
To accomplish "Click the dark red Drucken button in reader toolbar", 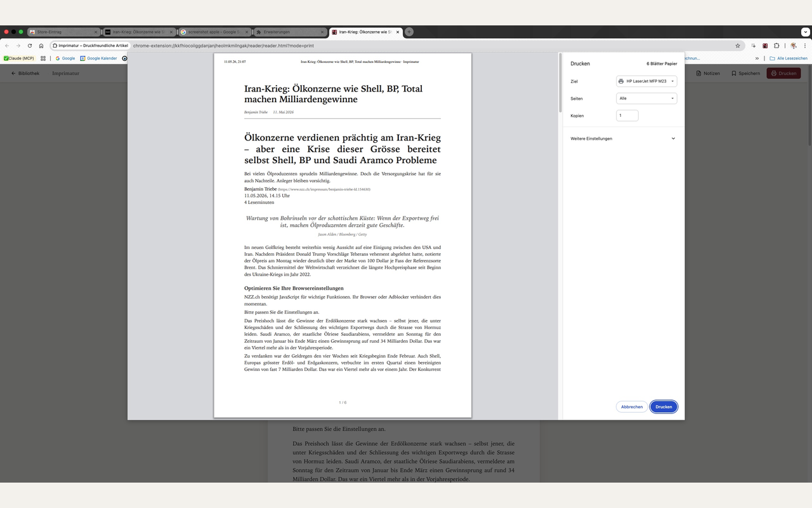I will click(783, 73).
